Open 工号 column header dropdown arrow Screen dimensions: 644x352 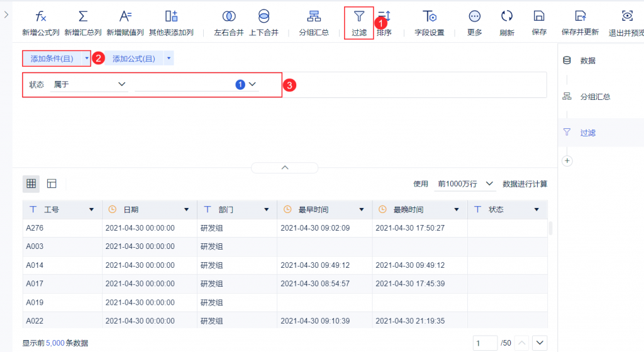92,210
